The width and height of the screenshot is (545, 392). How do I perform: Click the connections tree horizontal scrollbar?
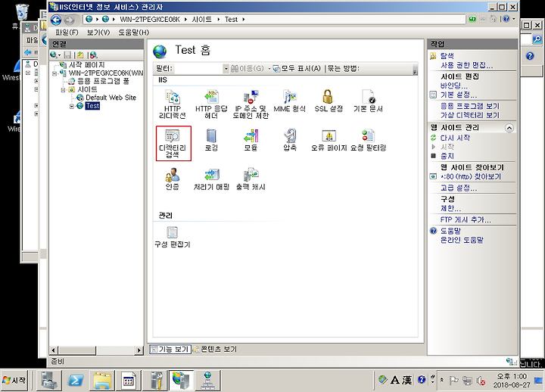(x=96, y=350)
